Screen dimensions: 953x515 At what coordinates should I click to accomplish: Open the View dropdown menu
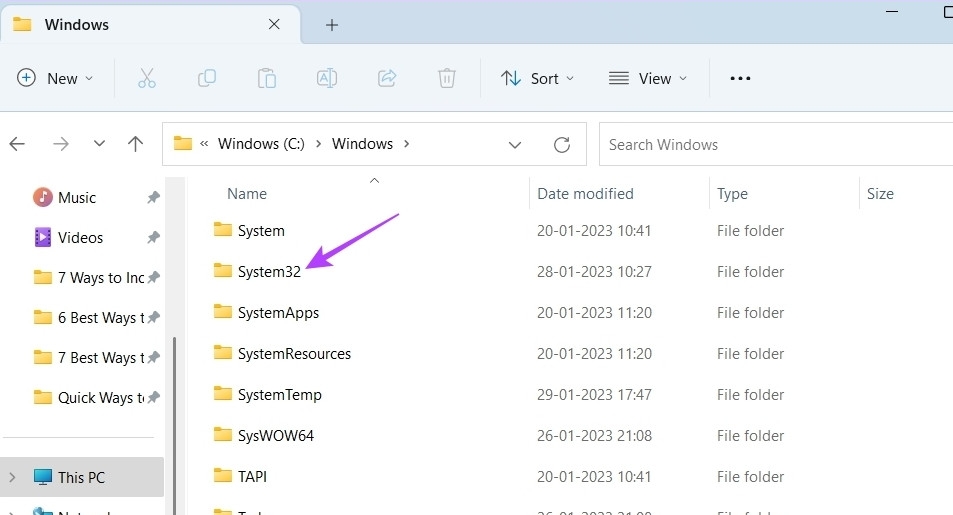pos(648,78)
